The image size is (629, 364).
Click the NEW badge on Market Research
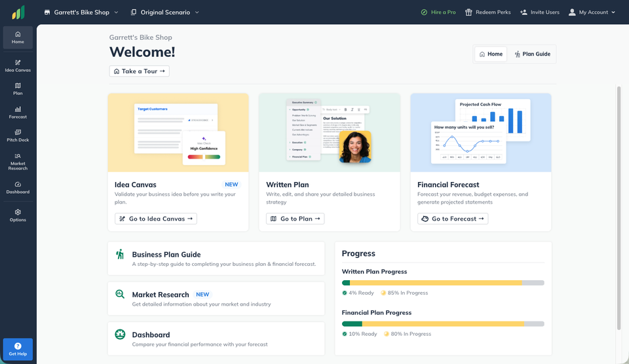click(202, 295)
